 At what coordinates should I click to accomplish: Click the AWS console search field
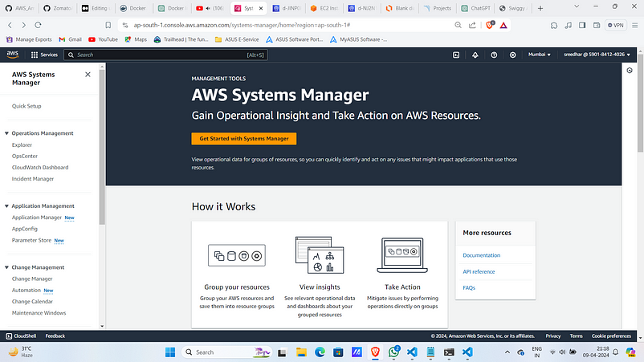165,55
